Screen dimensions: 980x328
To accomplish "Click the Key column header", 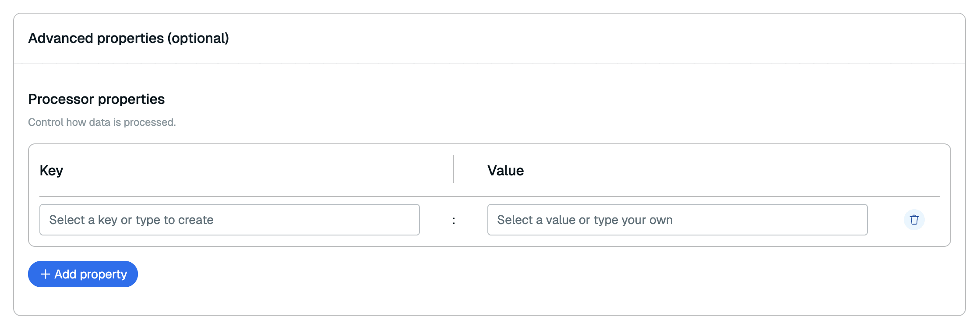I will click(51, 171).
